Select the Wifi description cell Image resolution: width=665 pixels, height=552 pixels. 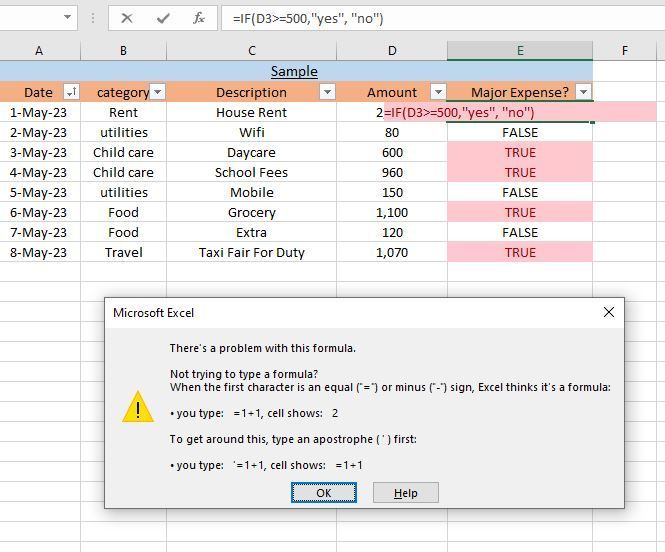point(251,132)
